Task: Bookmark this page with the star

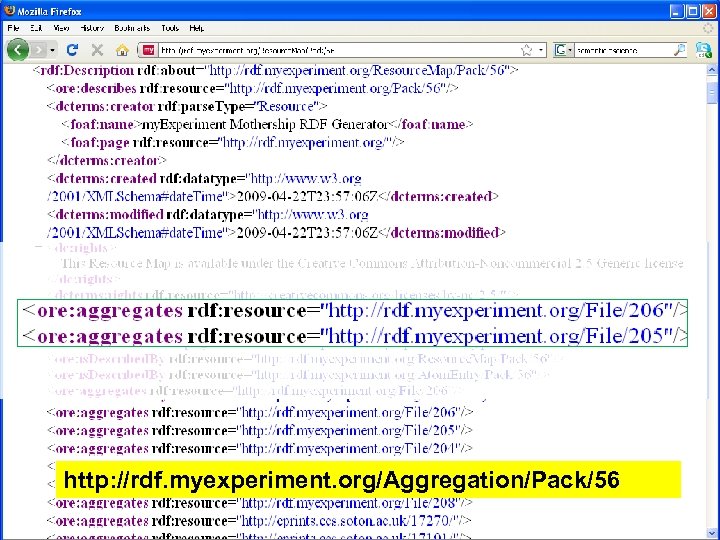Action: click(526, 50)
